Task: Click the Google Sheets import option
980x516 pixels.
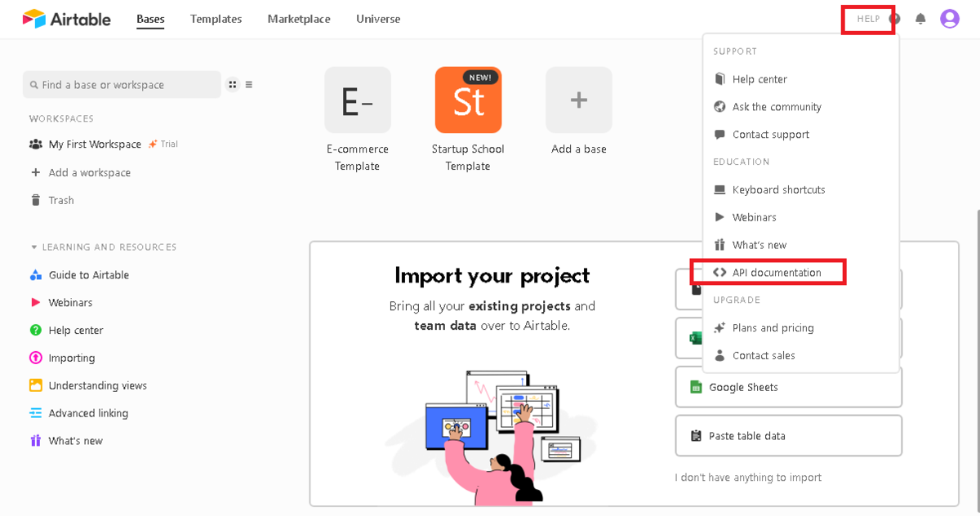Action: (789, 387)
